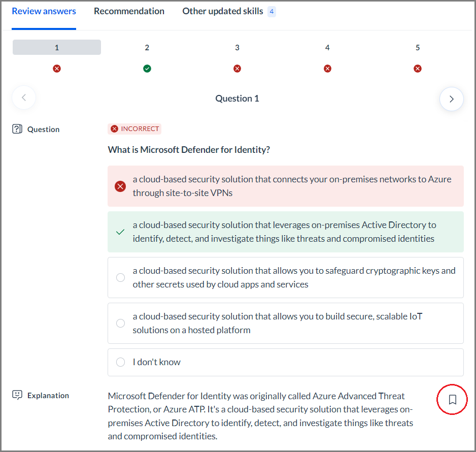This screenshot has height=452, width=476.
Task: Click the site-to-site VPNs answer text
Action: (292, 186)
